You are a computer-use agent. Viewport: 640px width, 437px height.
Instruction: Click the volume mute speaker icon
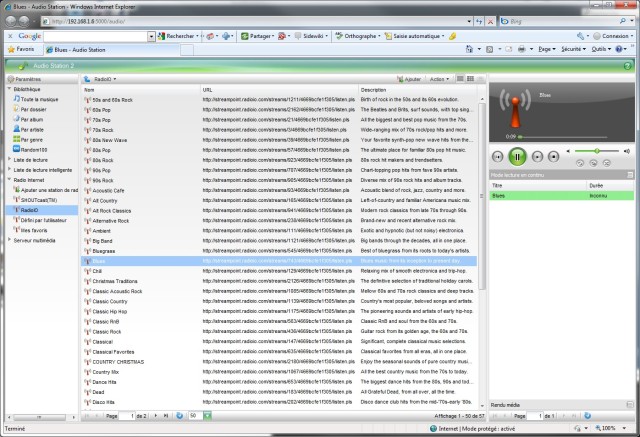click(x=568, y=151)
